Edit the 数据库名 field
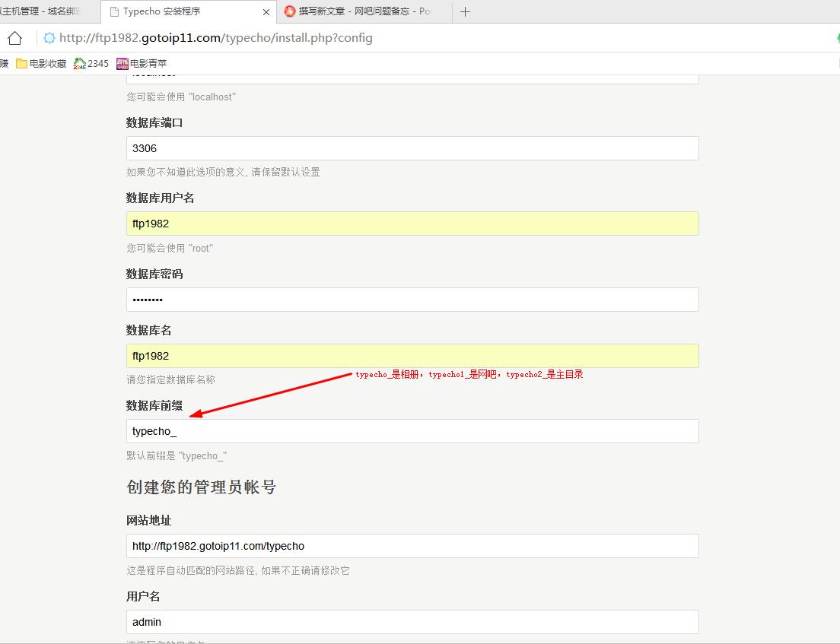Screen dimensions: 840x644 pyautogui.click(x=412, y=356)
